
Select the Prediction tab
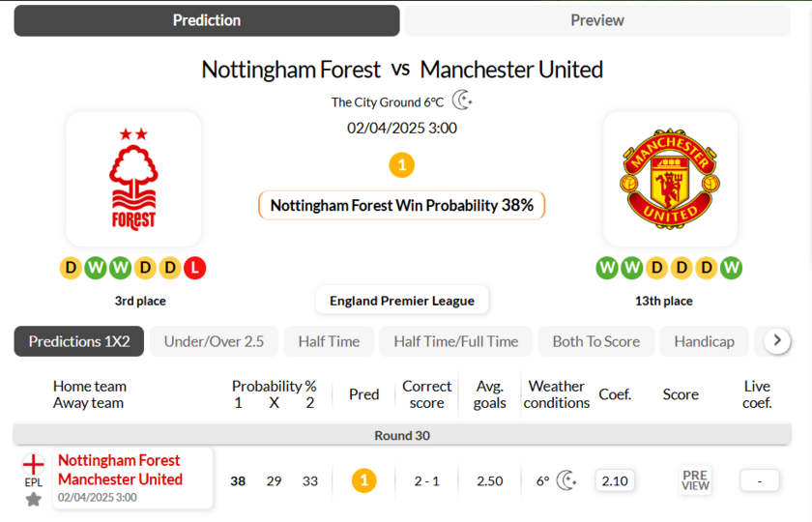207,20
